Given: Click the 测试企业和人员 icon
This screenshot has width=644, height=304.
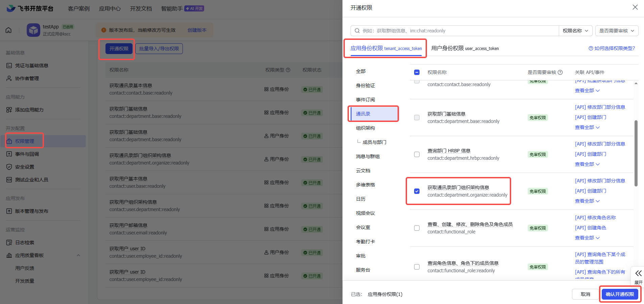Looking at the screenshot, I should pyautogui.click(x=9, y=180).
